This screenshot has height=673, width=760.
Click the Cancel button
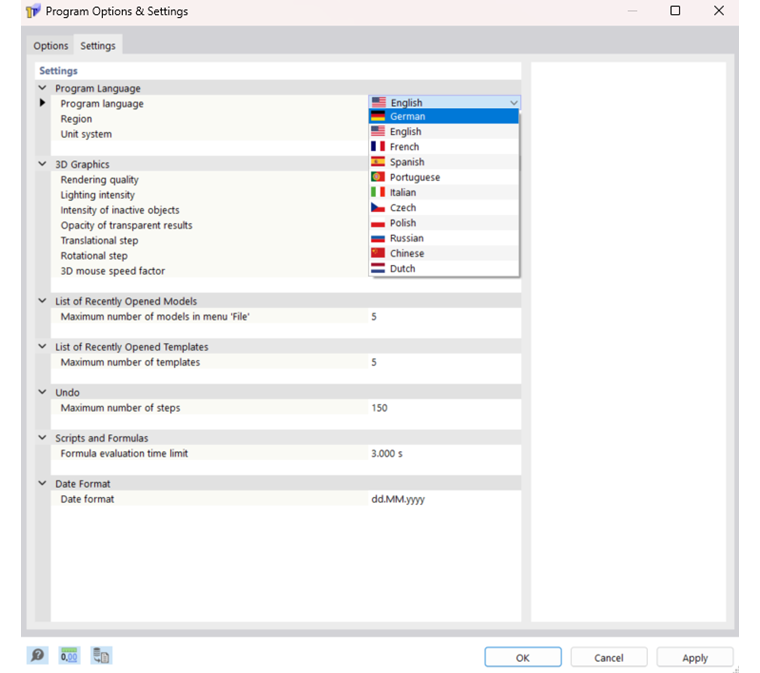(x=609, y=657)
